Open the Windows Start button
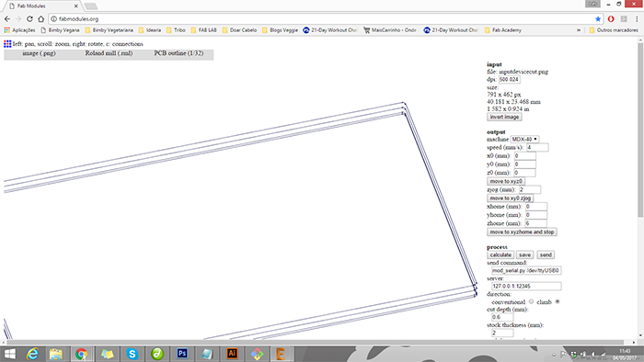 click(x=9, y=354)
